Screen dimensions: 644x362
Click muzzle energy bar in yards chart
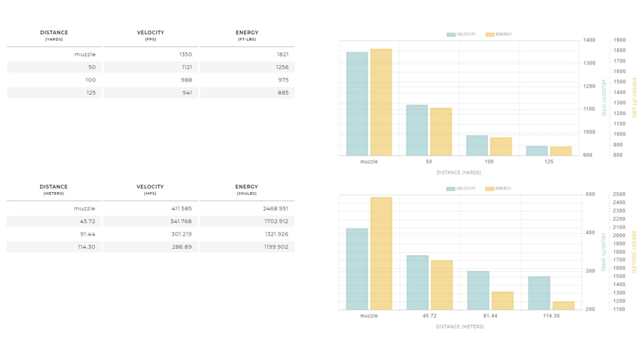click(381, 102)
